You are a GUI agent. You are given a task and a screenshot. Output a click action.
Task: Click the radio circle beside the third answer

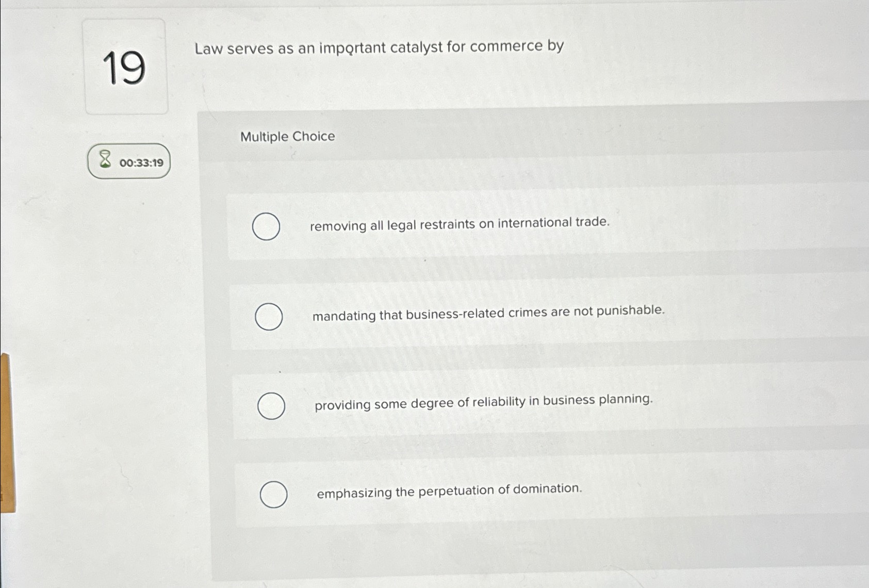click(271, 406)
